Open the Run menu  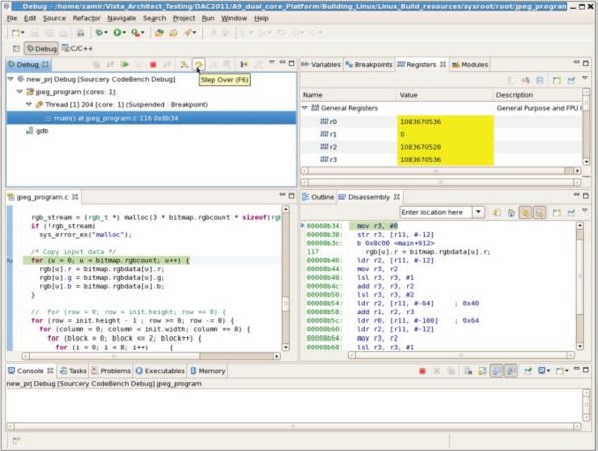208,18
